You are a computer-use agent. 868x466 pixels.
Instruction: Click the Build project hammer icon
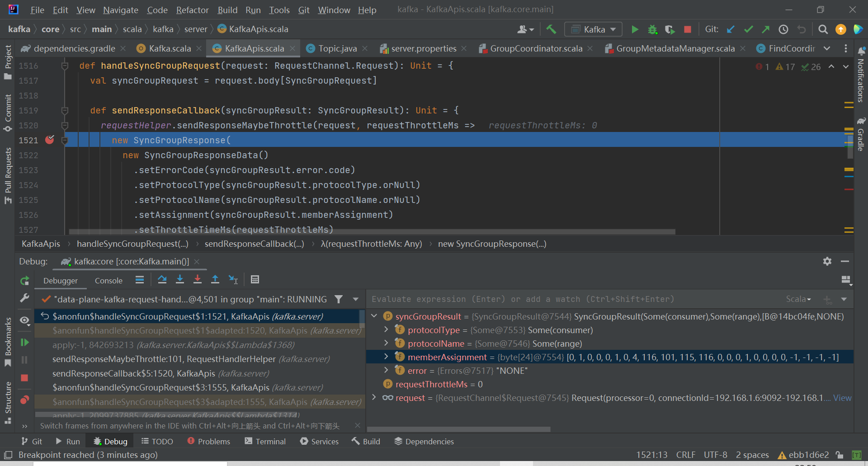click(551, 29)
